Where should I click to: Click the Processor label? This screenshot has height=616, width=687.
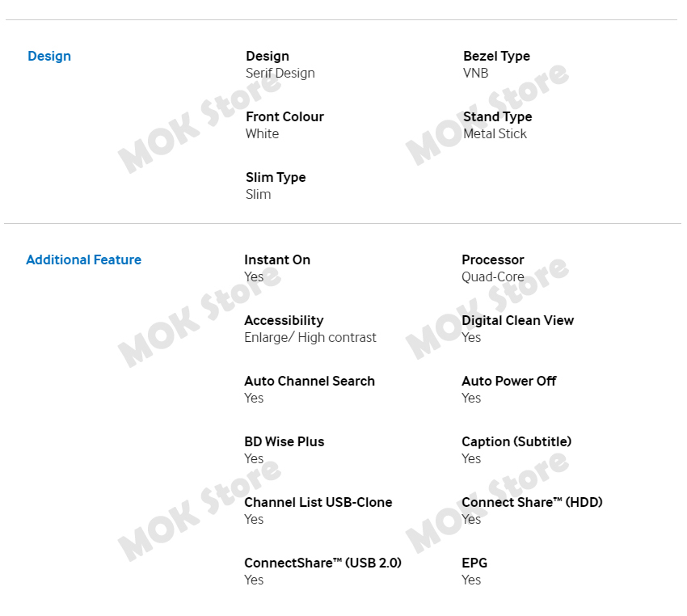[x=492, y=260]
